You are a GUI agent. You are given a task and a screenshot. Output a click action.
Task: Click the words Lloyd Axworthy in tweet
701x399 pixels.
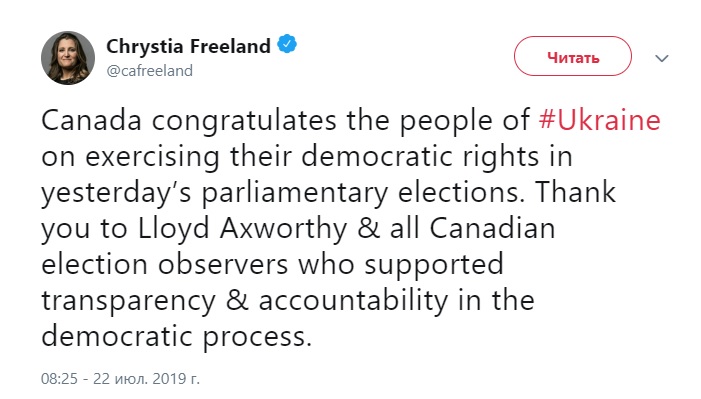pyautogui.click(x=242, y=229)
